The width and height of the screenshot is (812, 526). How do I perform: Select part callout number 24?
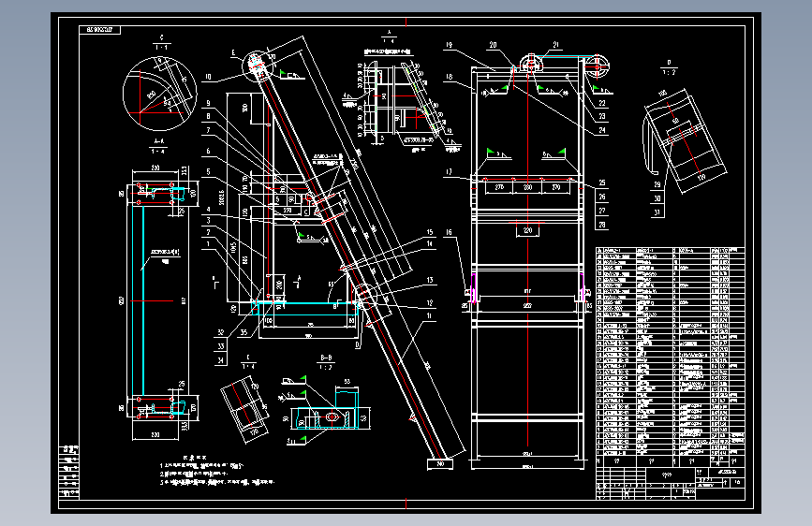coord(602,130)
